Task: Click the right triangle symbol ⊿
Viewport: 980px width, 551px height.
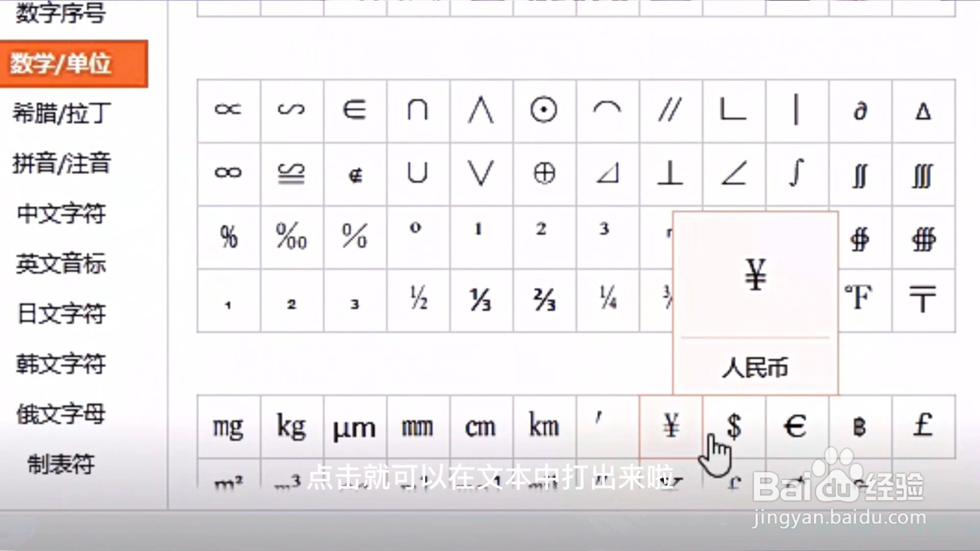Action: tap(607, 174)
